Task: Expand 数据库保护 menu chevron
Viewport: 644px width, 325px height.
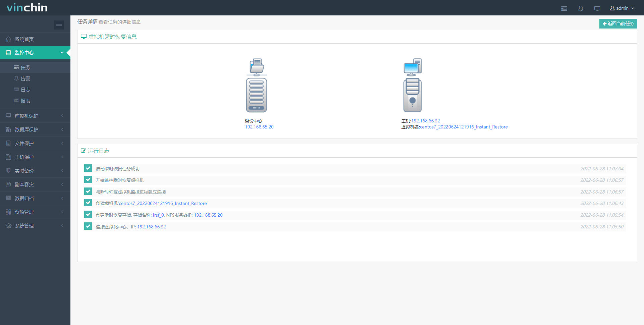Action: click(x=62, y=129)
